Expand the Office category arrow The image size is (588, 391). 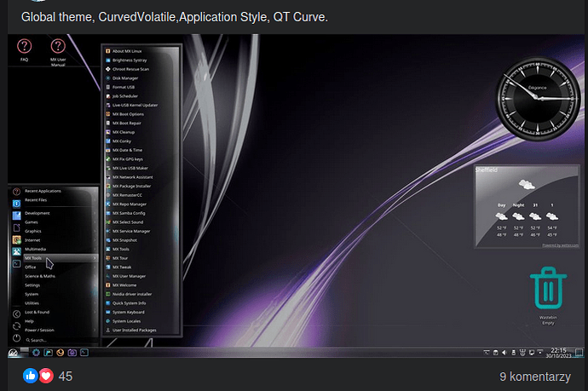(95, 267)
